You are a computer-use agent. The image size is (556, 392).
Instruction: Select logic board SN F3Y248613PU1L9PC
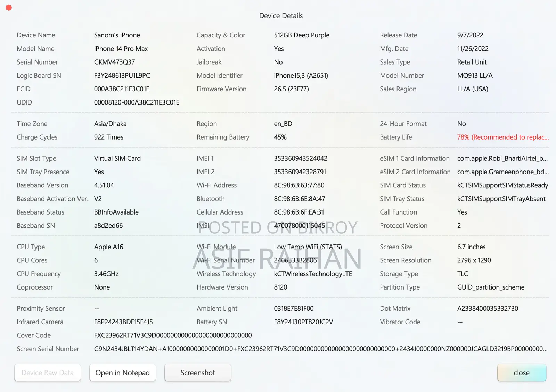122,76
